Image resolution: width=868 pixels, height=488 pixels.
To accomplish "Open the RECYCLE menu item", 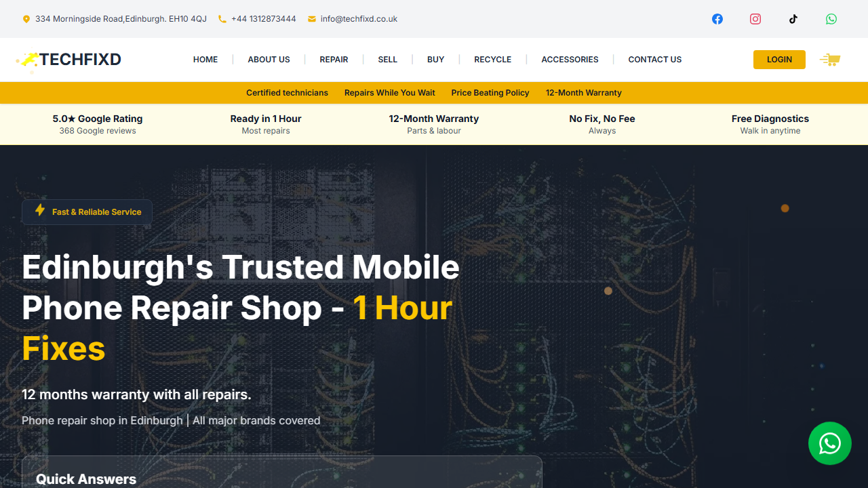I will [x=493, y=60].
